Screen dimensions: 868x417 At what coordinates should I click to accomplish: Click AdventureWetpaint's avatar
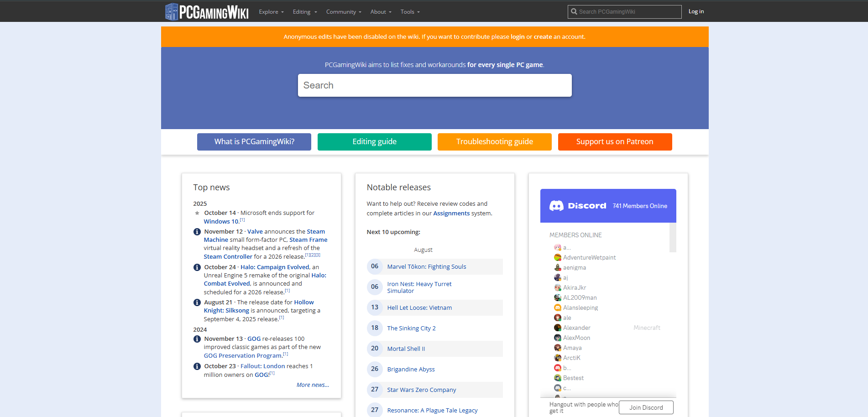point(558,258)
